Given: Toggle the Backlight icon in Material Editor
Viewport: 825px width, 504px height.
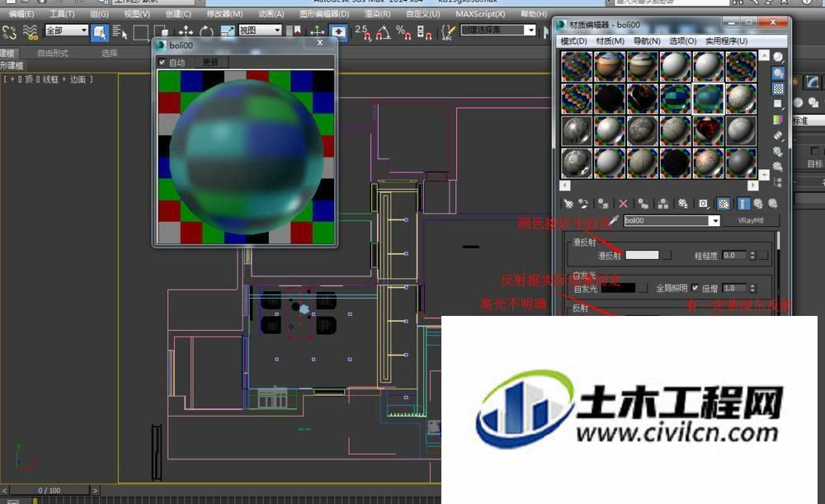Looking at the screenshot, I should 778,73.
